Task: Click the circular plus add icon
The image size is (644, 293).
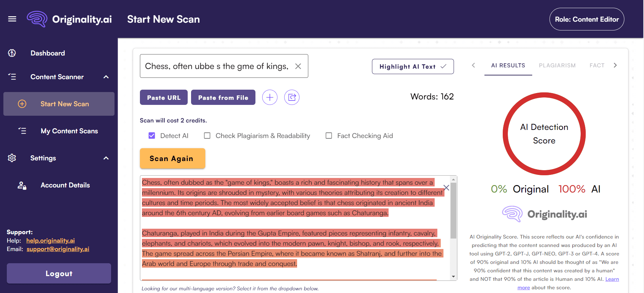Action: 270,97
